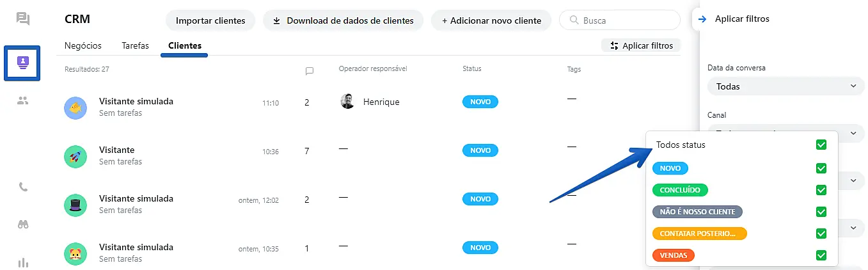
Task: Open the phone calls sidebar icon
Action: (x=23, y=187)
